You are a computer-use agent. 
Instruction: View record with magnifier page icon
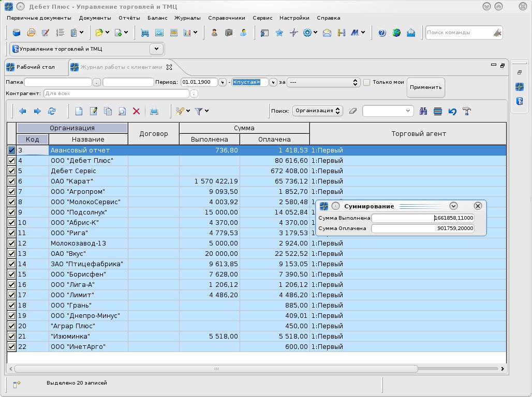[x=122, y=111]
